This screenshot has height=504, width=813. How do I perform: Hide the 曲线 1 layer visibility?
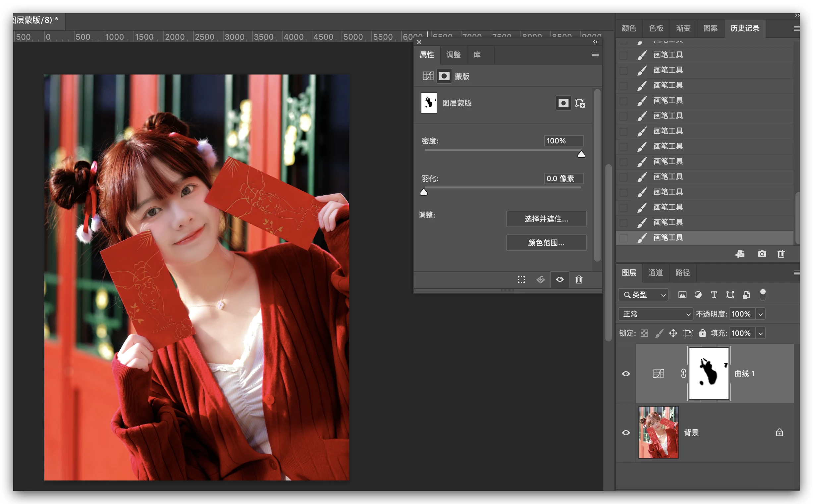[626, 374]
